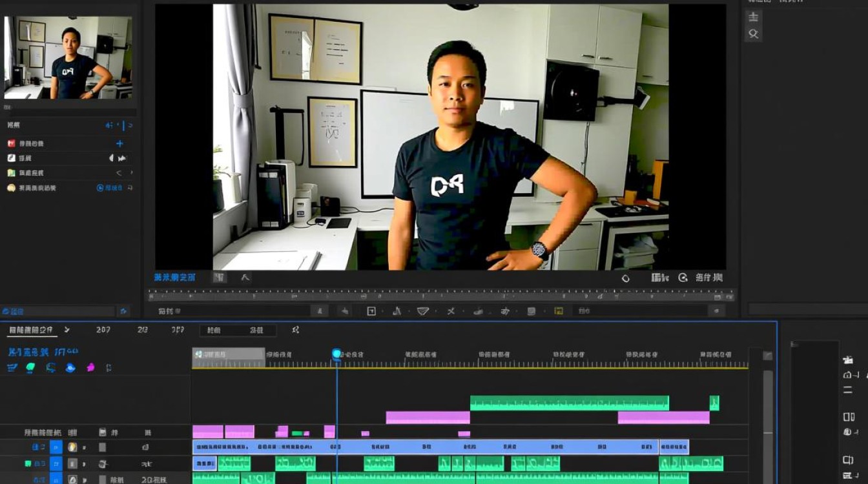Select the underlined sequence tab in the timeline panel
This screenshot has width=868, height=484.
(30, 330)
